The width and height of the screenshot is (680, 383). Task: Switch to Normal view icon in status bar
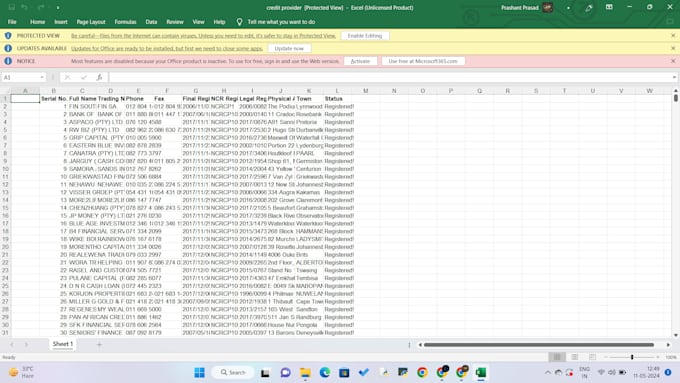click(557, 357)
